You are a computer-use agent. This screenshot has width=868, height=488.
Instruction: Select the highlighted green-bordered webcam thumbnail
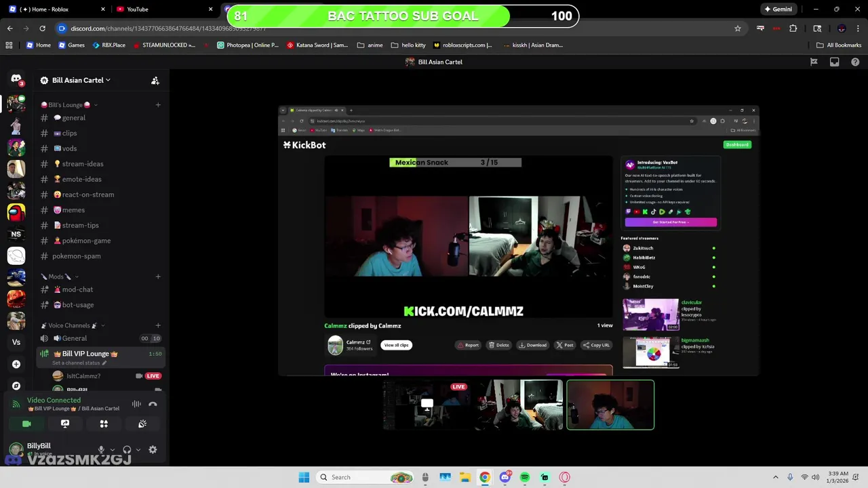[x=610, y=405]
